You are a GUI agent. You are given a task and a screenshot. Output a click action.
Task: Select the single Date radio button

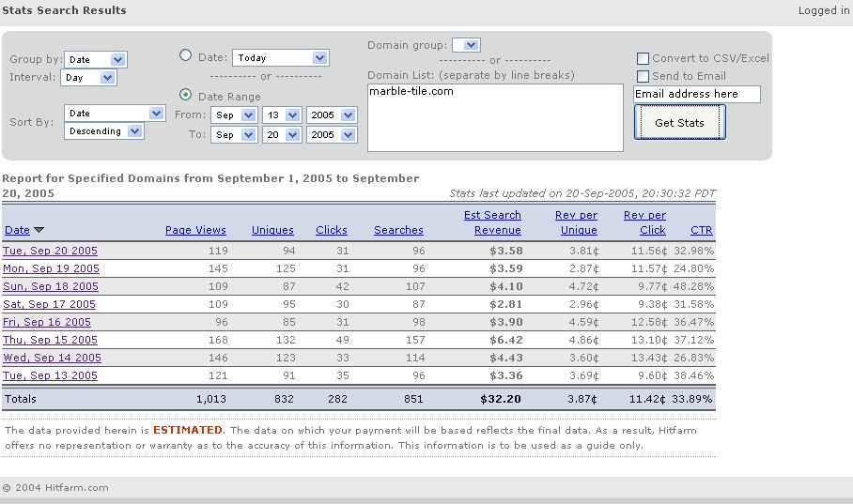point(185,56)
